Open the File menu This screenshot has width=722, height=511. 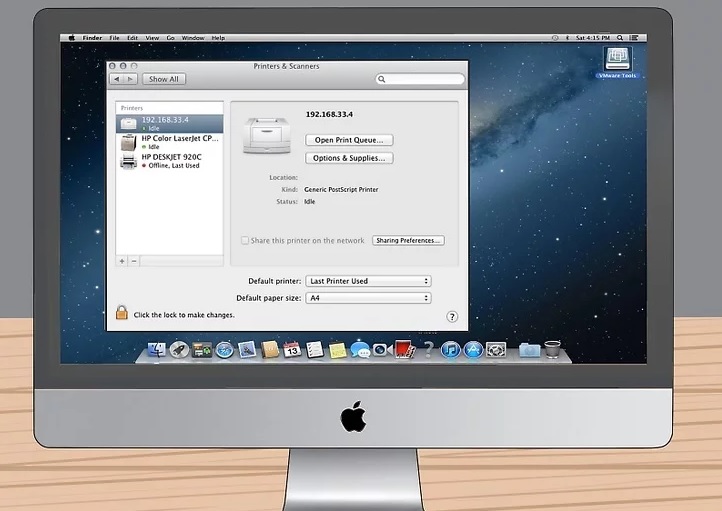coord(114,38)
